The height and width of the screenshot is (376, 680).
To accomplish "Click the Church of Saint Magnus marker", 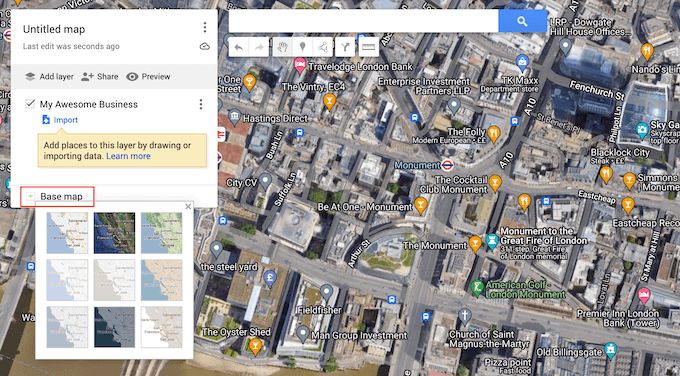I will pos(464,316).
